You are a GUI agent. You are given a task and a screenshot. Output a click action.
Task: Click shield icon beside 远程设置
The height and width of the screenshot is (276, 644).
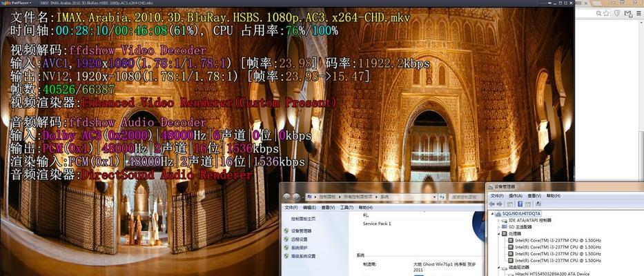286,239
